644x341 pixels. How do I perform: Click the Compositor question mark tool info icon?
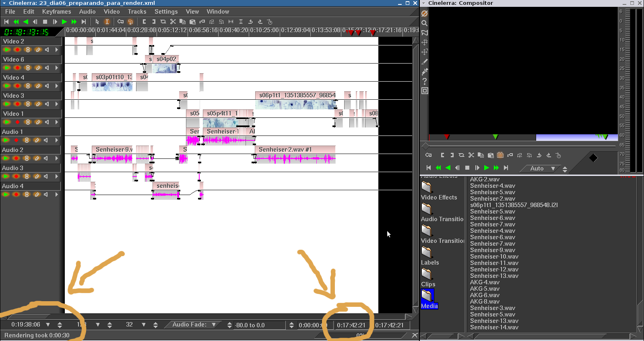coord(425,81)
